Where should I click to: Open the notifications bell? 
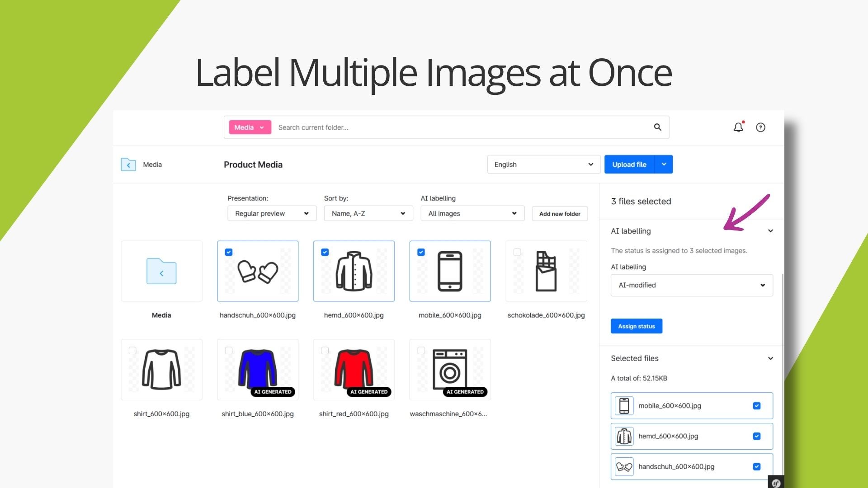coord(738,127)
